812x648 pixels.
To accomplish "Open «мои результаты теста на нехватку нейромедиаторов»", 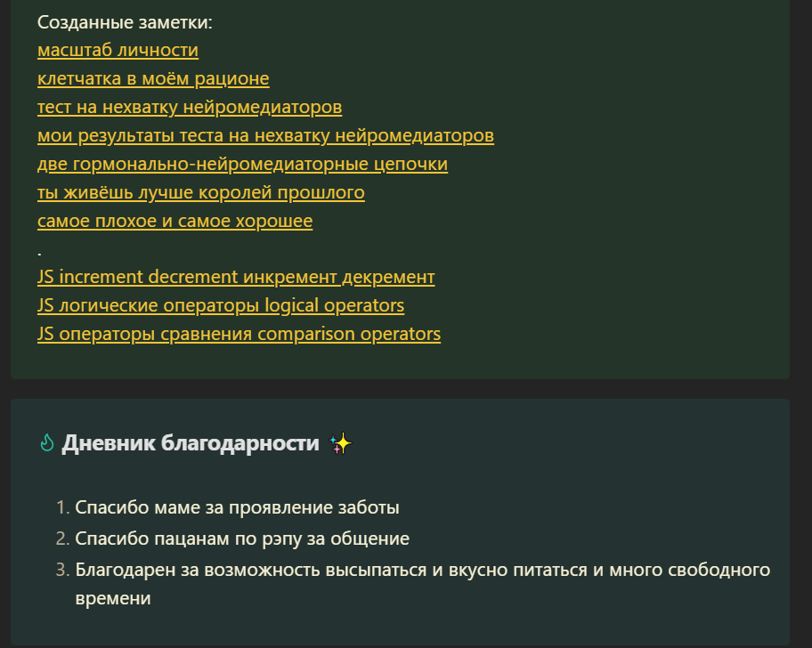I will tap(265, 135).
